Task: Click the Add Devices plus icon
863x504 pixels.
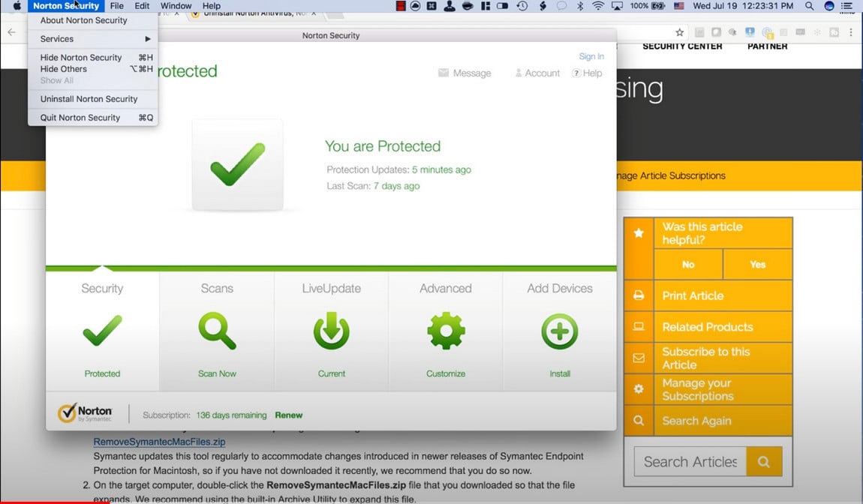Action: pyautogui.click(x=560, y=331)
